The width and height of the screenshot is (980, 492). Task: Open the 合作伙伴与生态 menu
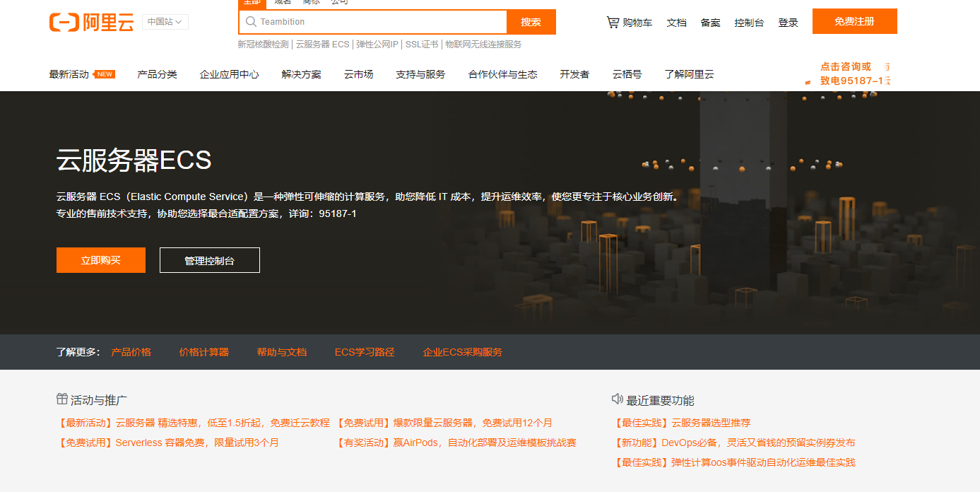[502, 74]
